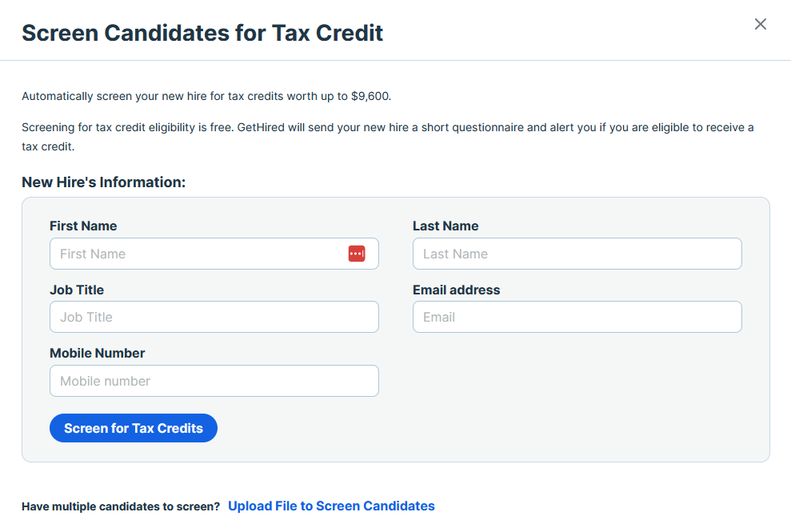Select the Job Title input field

point(214,317)
